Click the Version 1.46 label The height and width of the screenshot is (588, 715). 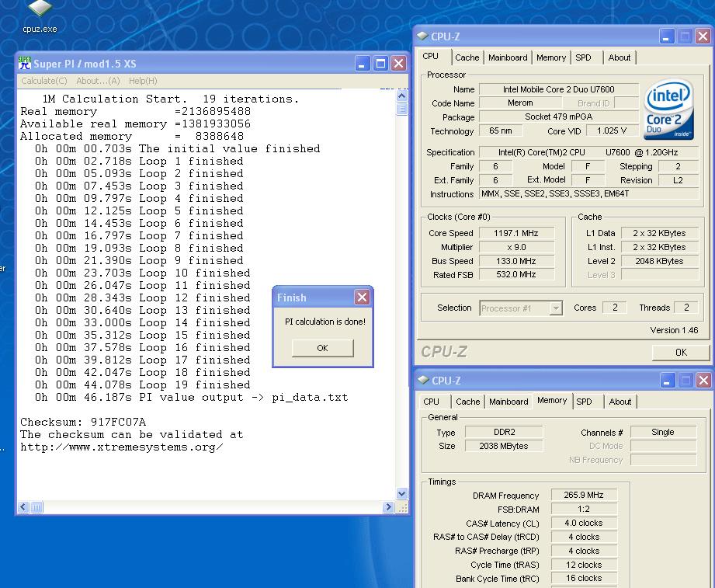674,330
